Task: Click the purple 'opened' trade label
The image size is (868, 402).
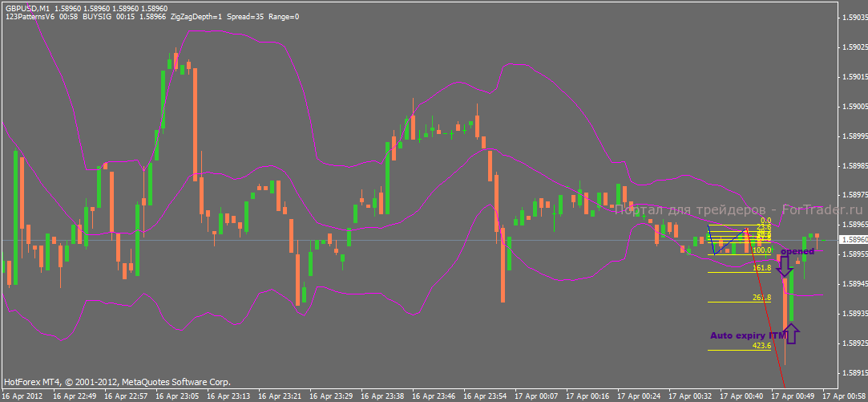Action: click(797, 252)
